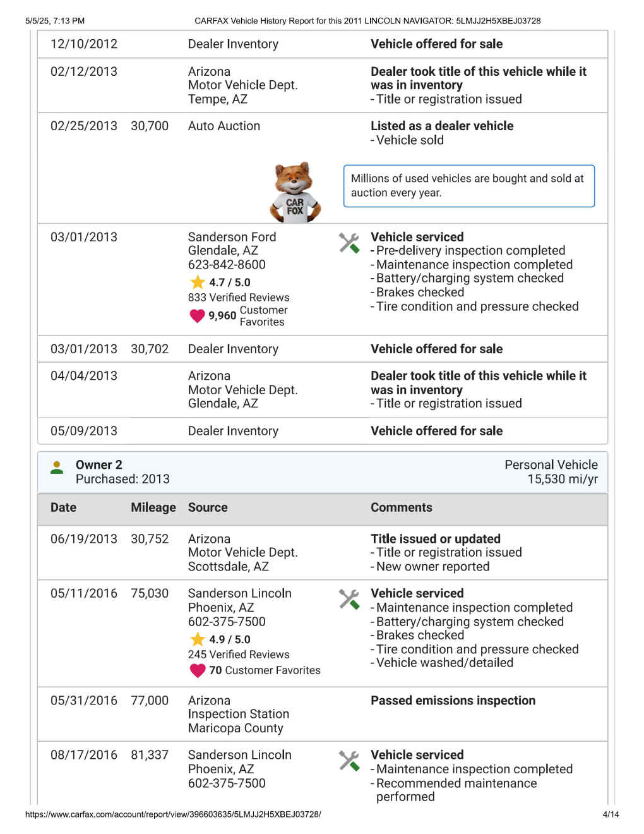644x834 pixels.
Task: Click the CAR FOX mascot image
Action: coord(295,192)
